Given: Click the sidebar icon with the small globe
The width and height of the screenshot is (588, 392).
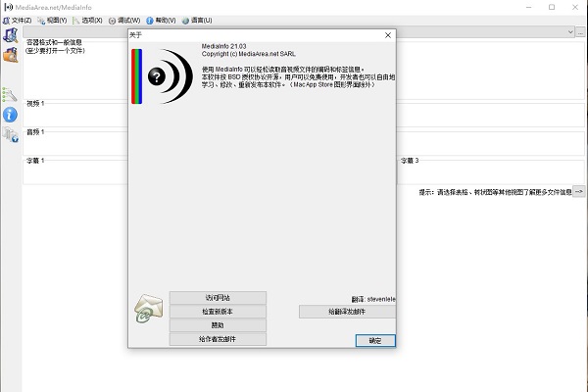Looking at the screenshot, I should pyautogui.click(x=10, y=134).
